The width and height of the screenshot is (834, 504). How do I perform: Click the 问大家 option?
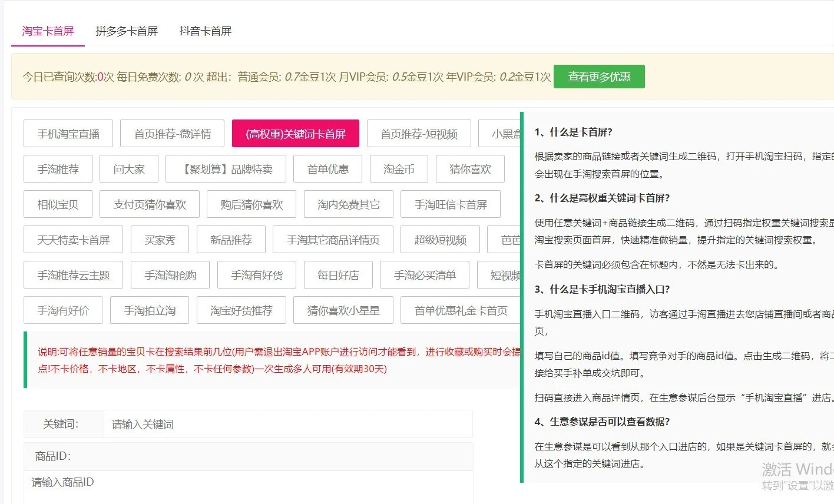pos(129,169)
